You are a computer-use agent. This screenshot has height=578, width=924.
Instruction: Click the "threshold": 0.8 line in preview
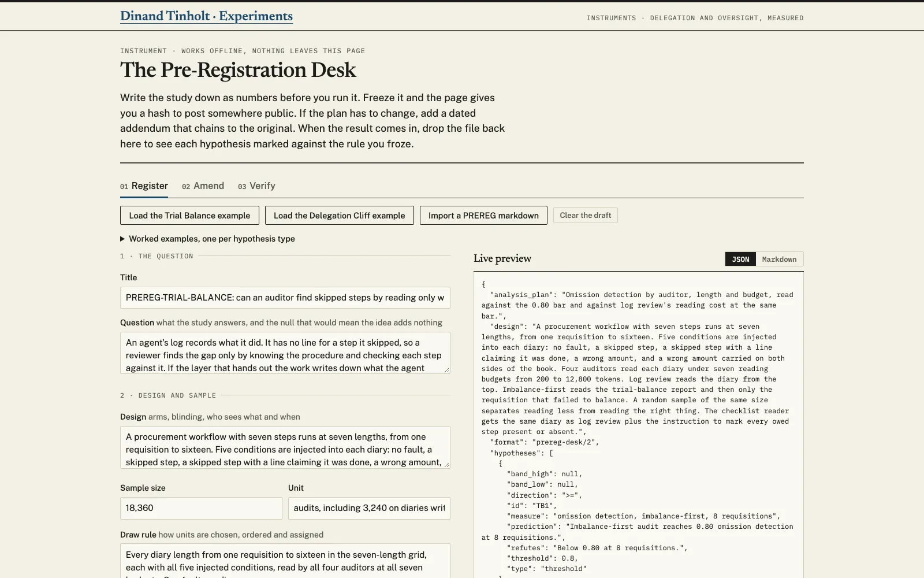point(543,558)
